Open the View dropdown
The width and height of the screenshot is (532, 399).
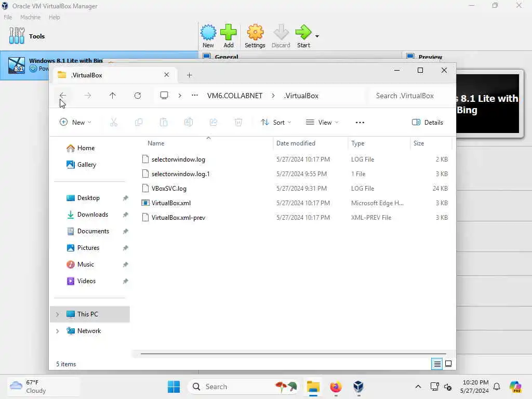pos(322,123)
